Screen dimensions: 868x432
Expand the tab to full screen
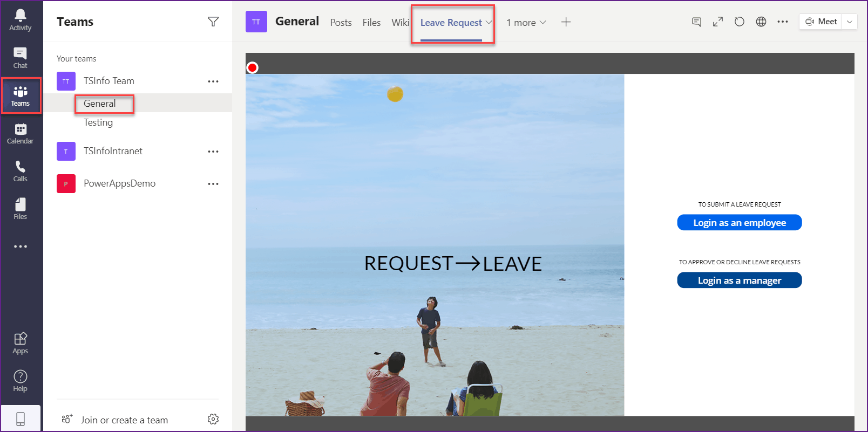[718, 22]
